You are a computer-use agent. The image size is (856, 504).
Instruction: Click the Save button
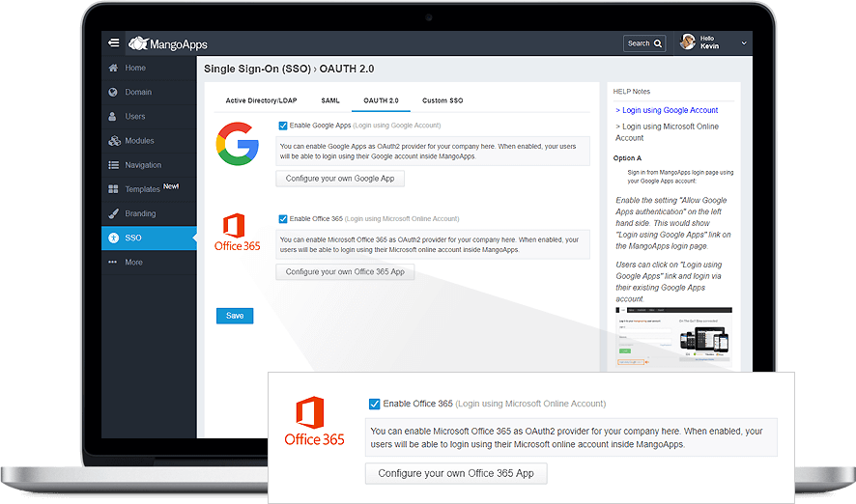click(x=235, y=316)
